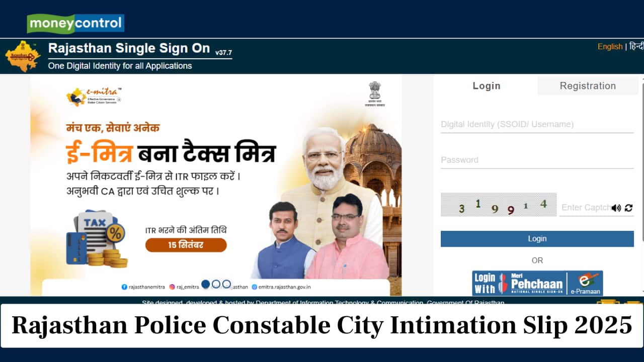Focus the Digital Identity SSOID field
Viewport: 644px width, 362px height.
[537, 124]
